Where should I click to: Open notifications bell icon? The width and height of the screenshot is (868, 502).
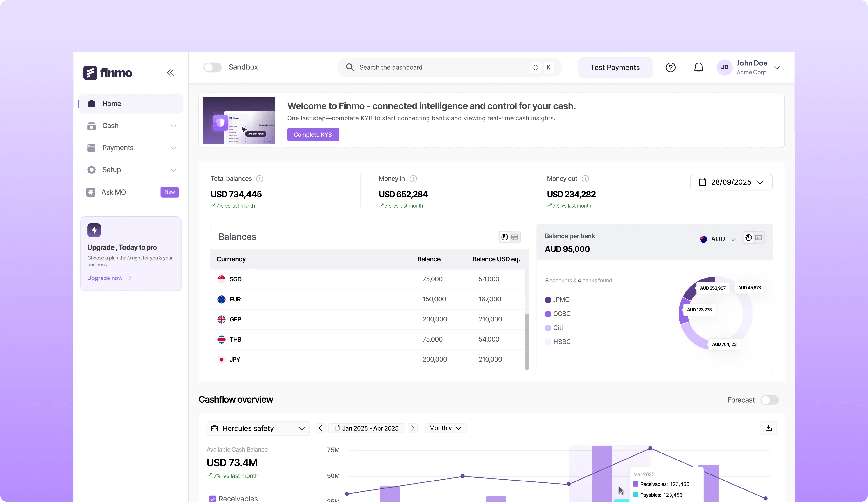pos(698,68)
